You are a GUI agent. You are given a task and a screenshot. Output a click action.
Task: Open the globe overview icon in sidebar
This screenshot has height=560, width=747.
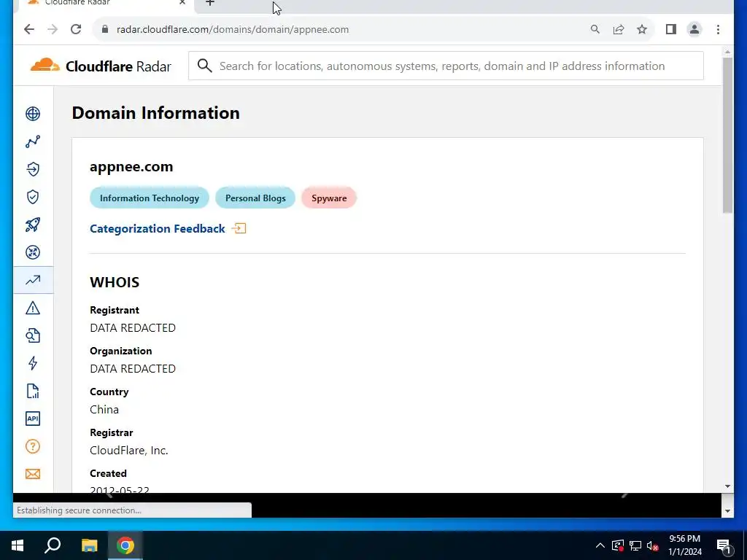coord(33,114)
